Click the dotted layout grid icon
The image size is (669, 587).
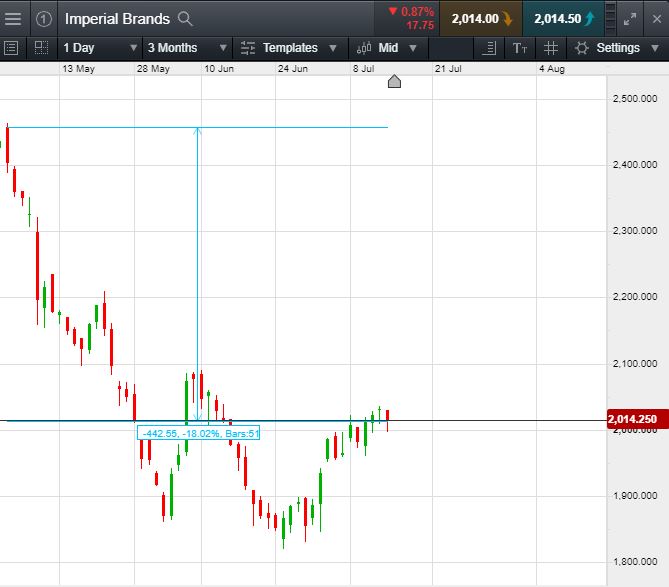pos(41,48)
